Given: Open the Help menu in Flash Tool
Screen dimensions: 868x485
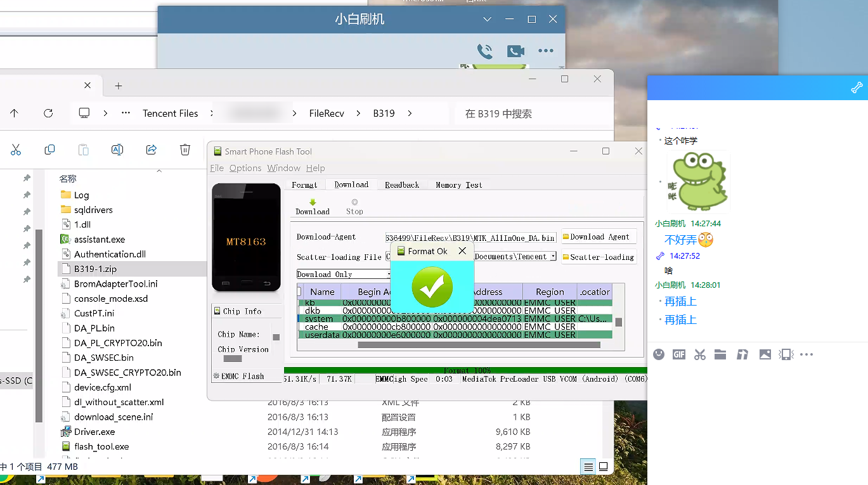Looking at the screenshot, I should [315, 168].
